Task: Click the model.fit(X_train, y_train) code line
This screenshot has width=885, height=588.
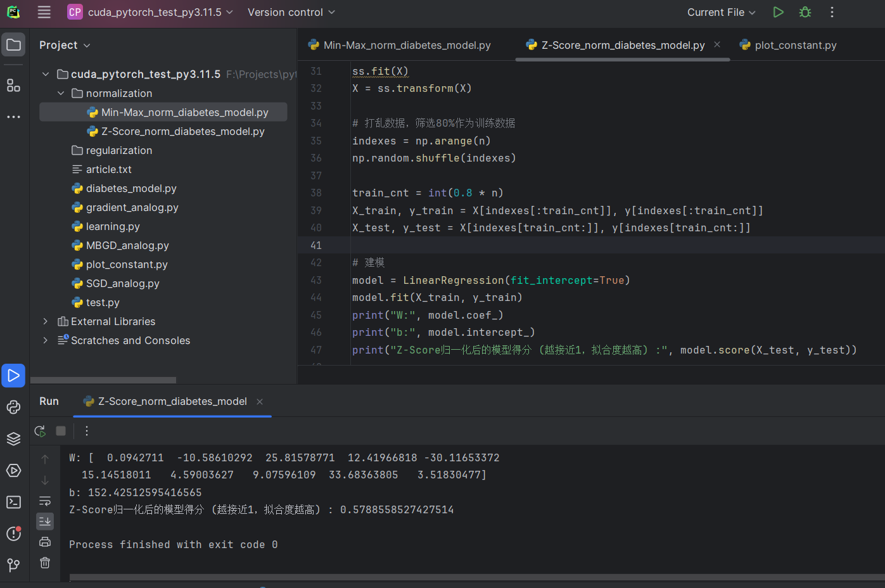Action: 437,297
